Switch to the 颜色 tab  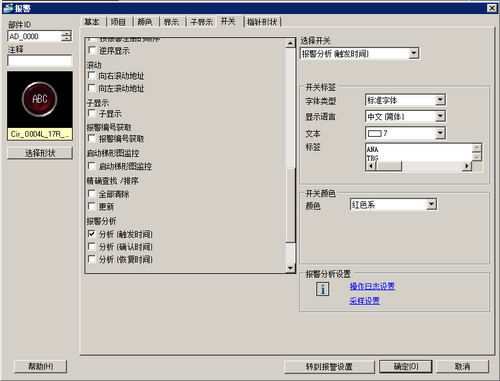tap(145, 22)
